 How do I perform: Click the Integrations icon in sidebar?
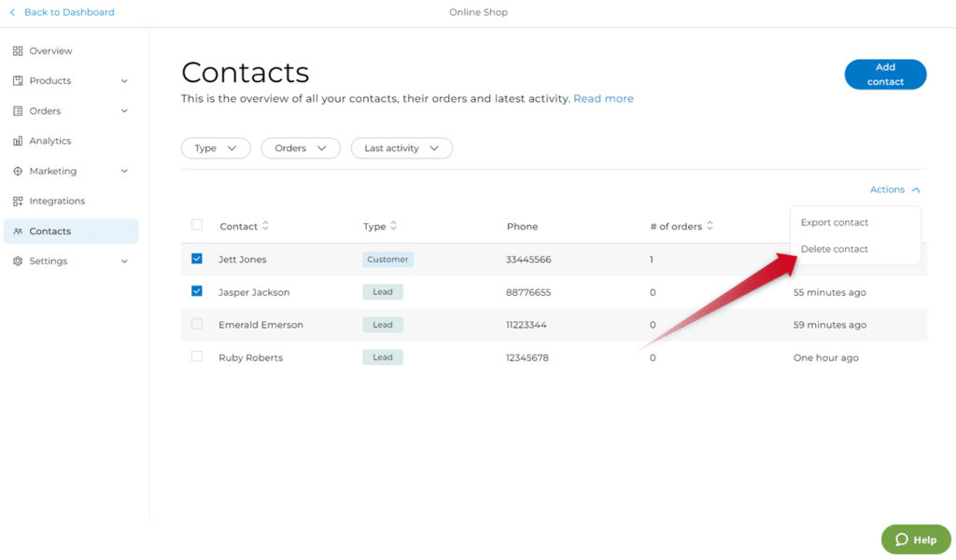(18, 202)
